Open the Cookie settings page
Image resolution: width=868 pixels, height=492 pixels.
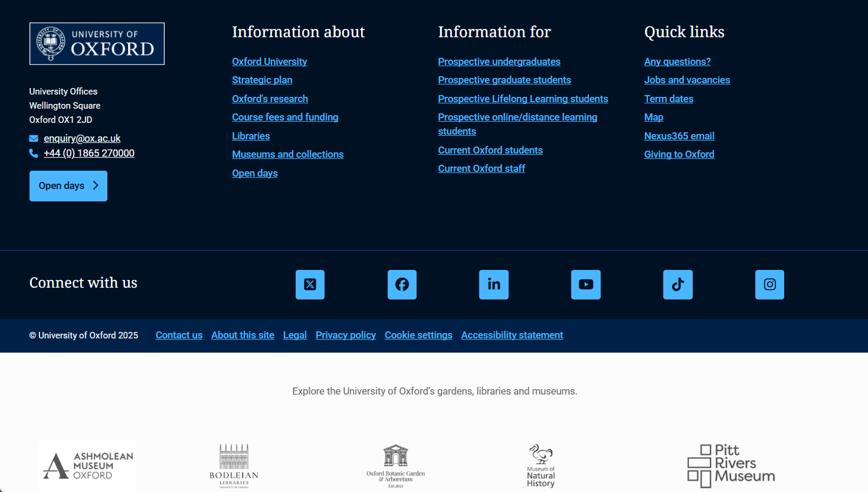418,335
